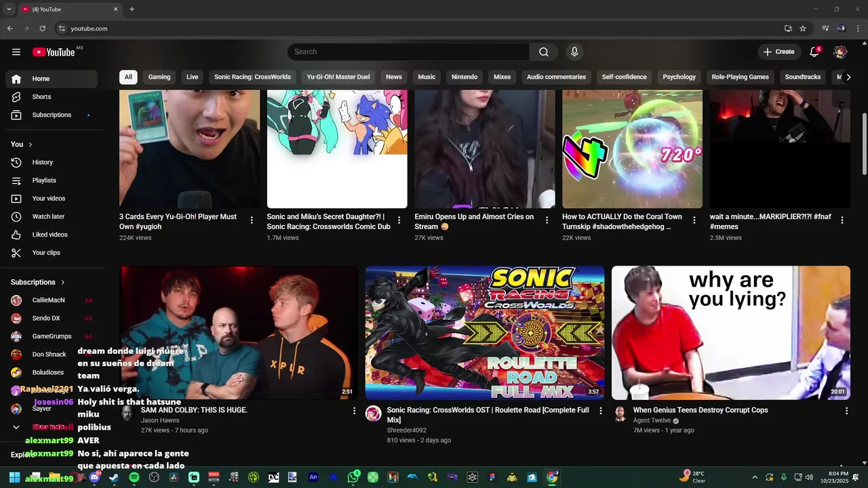Open the notifications bell

pyautogui.click(x=814, y=52)
